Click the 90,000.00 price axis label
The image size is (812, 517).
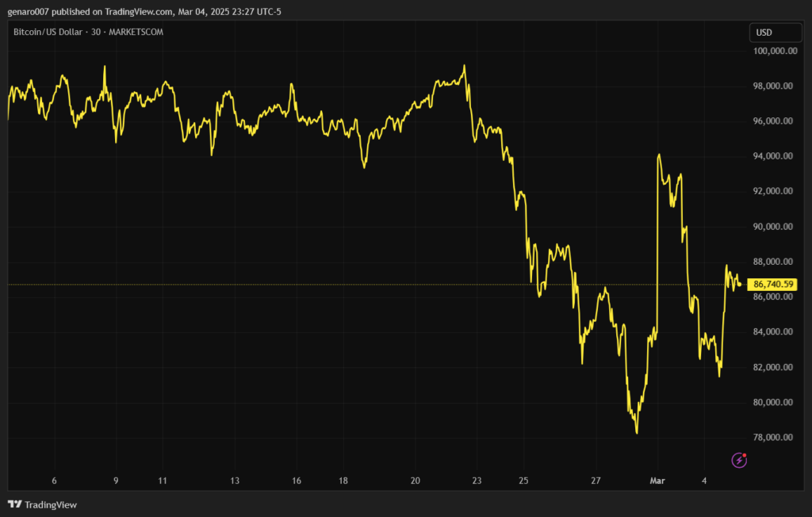(x=773, y=227)
